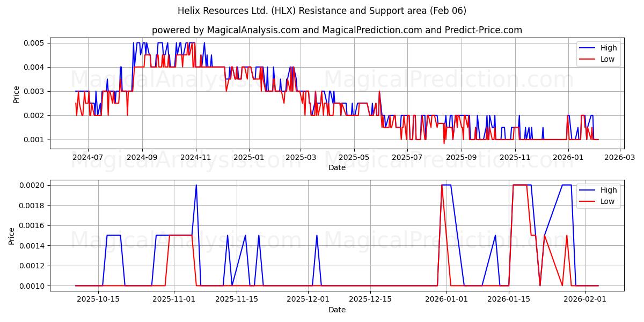Click the '0.003' price tick label
Viewport: 644px width, 322px height.
coord(35,91)
